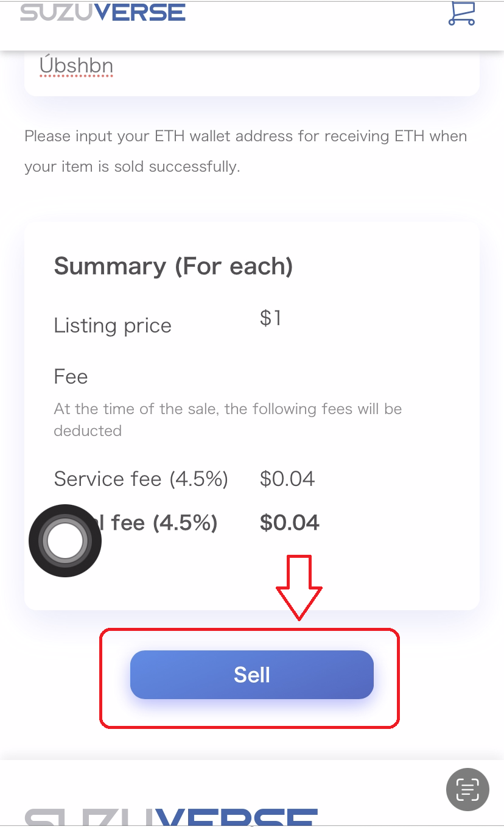504x827 pixels.
Task: Click the "Summary (For each)" heading
Action: tap(173, 266)
